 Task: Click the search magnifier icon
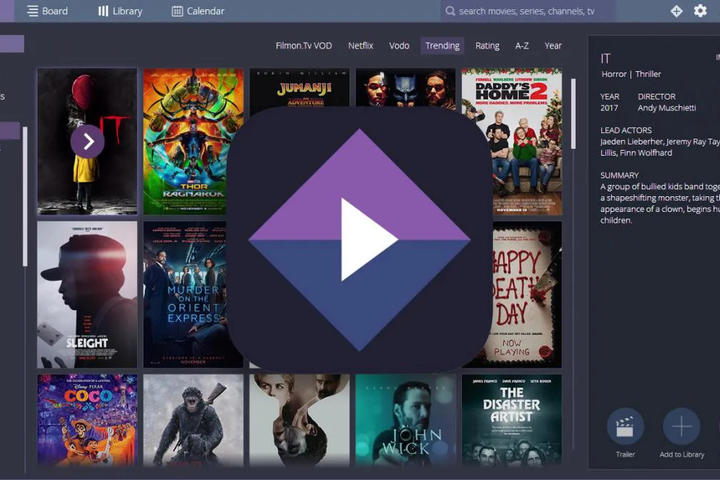(x=450, y=11)
